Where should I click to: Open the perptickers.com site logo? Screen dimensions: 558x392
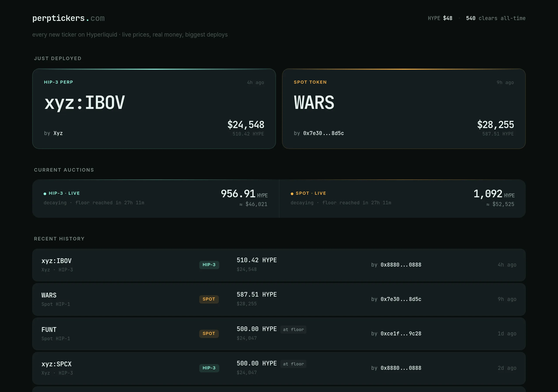pos(68,18)
